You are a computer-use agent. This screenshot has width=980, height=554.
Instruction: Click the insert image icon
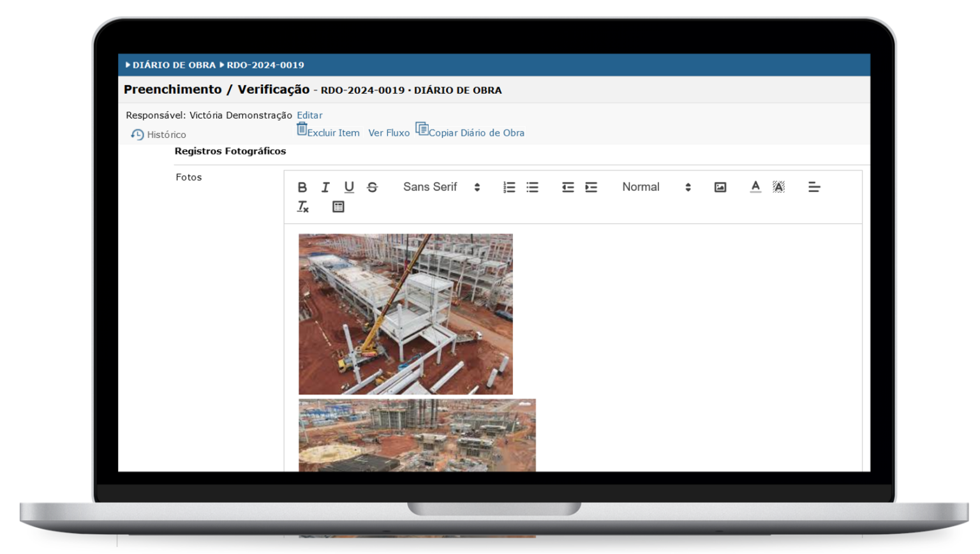(720, 187)
